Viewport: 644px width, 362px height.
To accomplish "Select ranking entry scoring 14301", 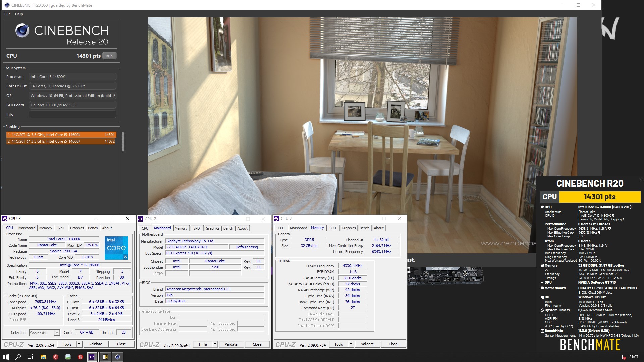I will tap(61, 135).
